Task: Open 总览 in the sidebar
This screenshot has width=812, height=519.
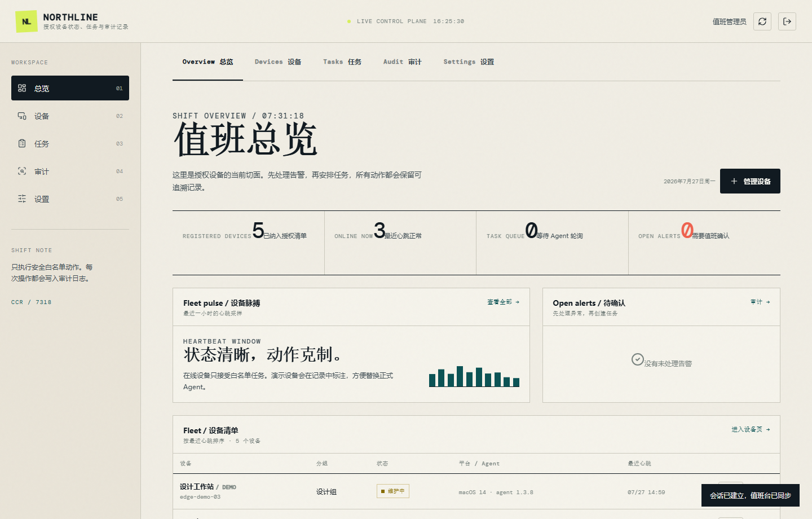Action: coord(70,88)
